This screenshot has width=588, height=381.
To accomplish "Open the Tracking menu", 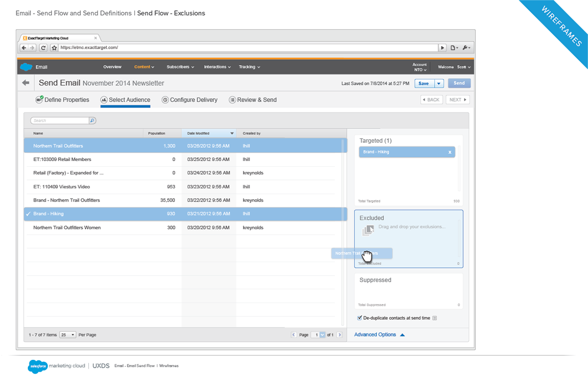I will tap(249, 67).
